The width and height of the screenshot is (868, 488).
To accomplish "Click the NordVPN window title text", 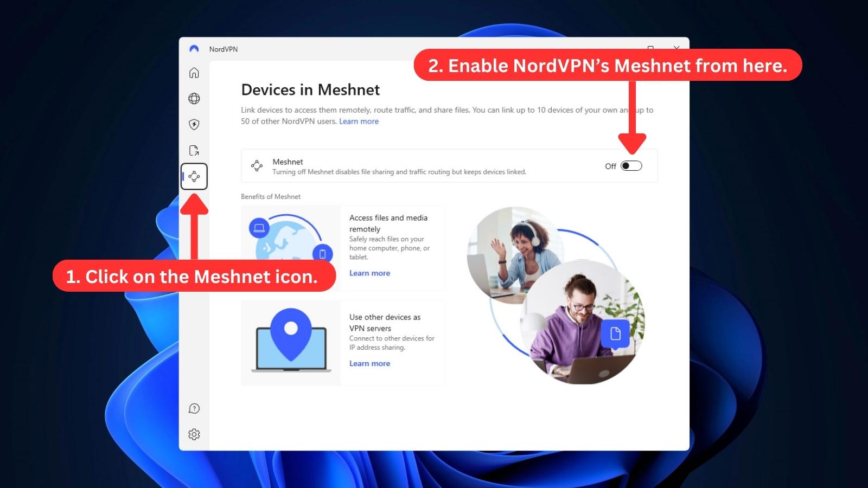I will [x=224, y=49].
